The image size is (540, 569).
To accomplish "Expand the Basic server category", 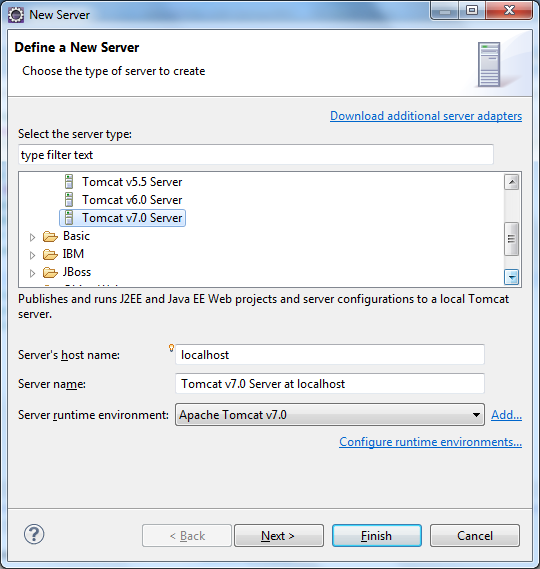I will [32, 237].
